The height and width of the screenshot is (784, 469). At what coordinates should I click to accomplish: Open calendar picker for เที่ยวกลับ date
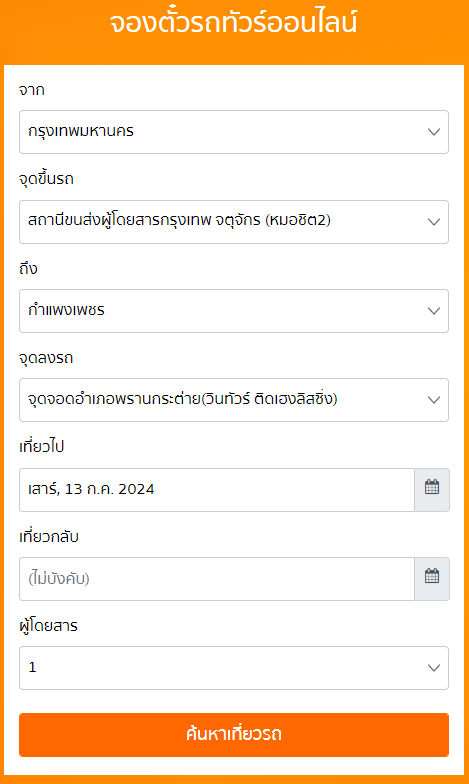click(x=432, y=579)
